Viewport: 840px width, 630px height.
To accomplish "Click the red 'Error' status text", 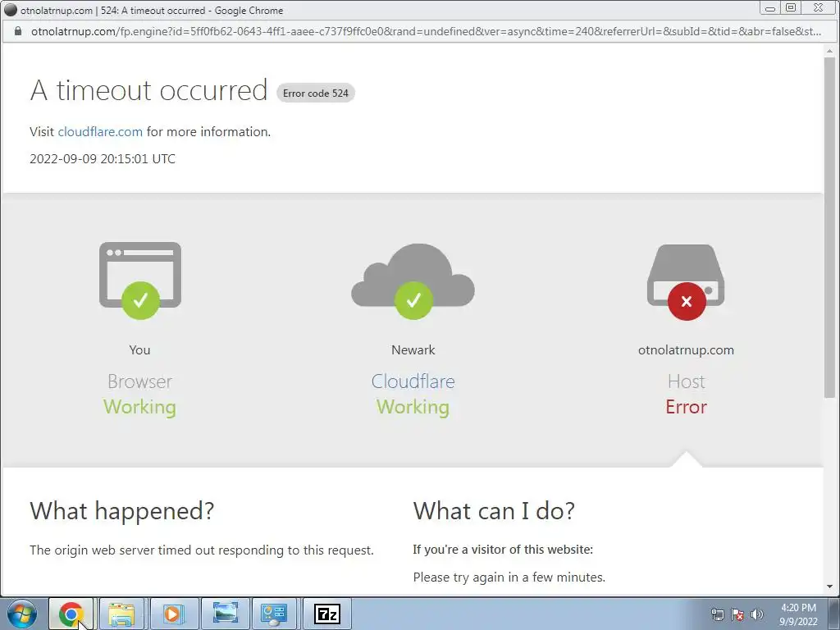I will pyautogui.click(x=687, y=407).
